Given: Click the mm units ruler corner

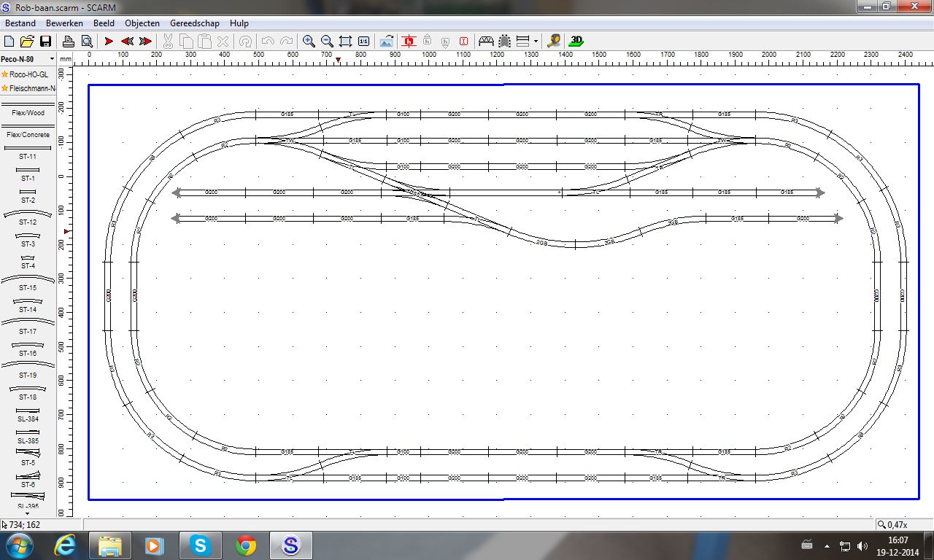Looking at the screenshot, I should click(66, 59).
